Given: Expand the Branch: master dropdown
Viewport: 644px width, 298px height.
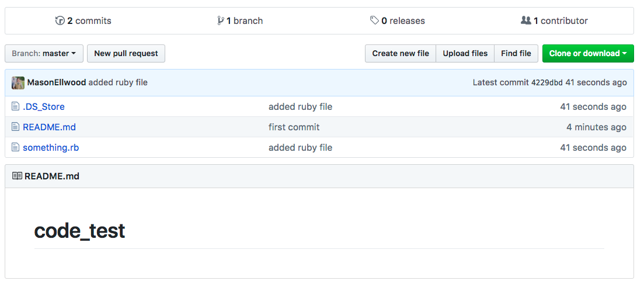Looking at the screenshot, I should coord(44,53).
